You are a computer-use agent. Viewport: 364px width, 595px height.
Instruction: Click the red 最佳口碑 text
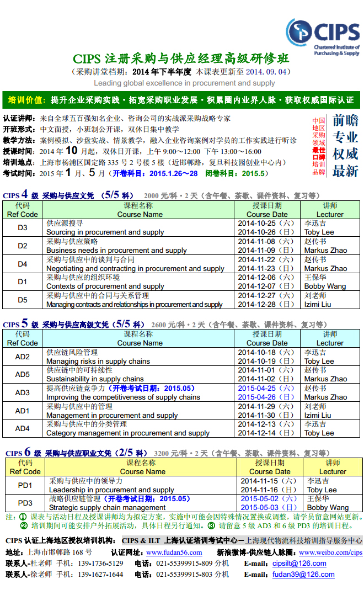point(319,153)
